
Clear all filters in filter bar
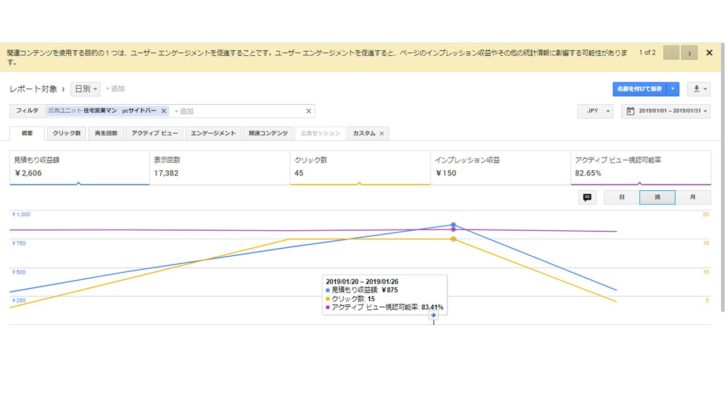308,111
